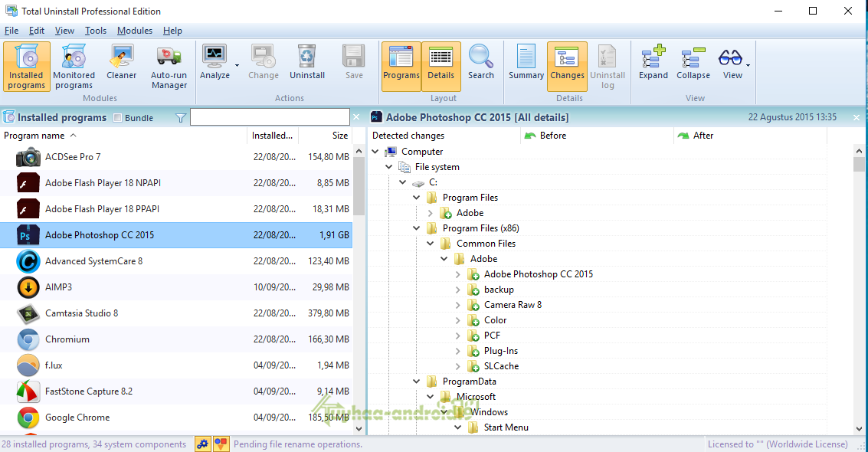Screen dimensions: 868x452
Task: Select ACDSee Pro 7 camera icon
Action: point(28,157)
